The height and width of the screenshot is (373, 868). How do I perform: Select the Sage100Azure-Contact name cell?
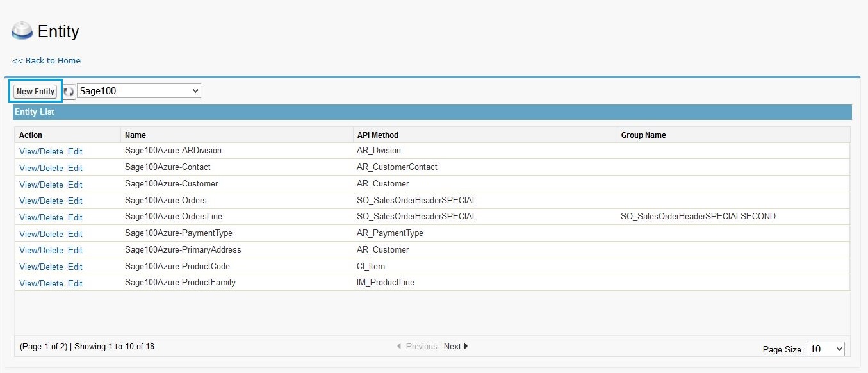237,167
